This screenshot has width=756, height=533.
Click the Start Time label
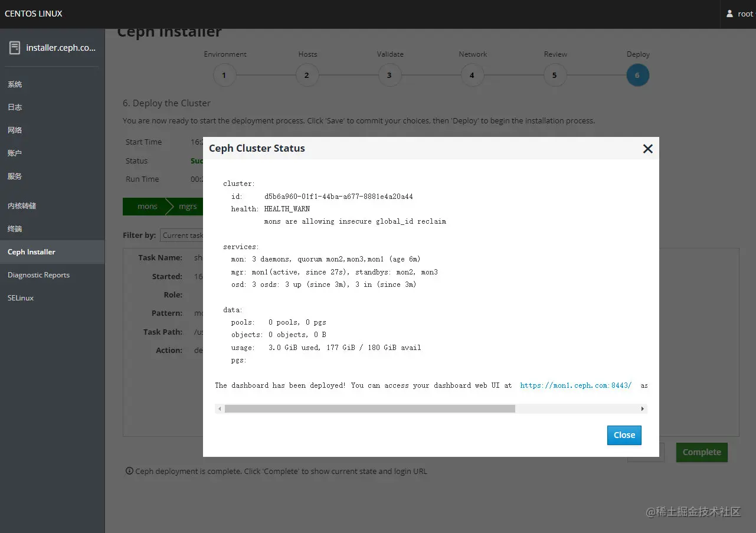point(143,142)
